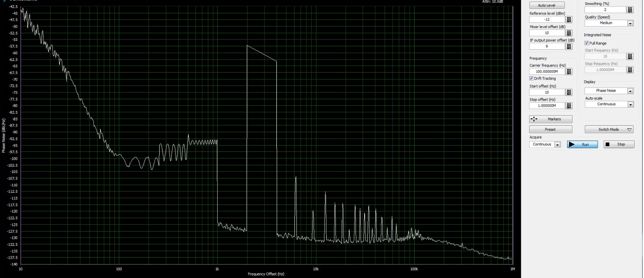Open the Markers button
This screenshot has width=644, height=278.
[550, 119]
